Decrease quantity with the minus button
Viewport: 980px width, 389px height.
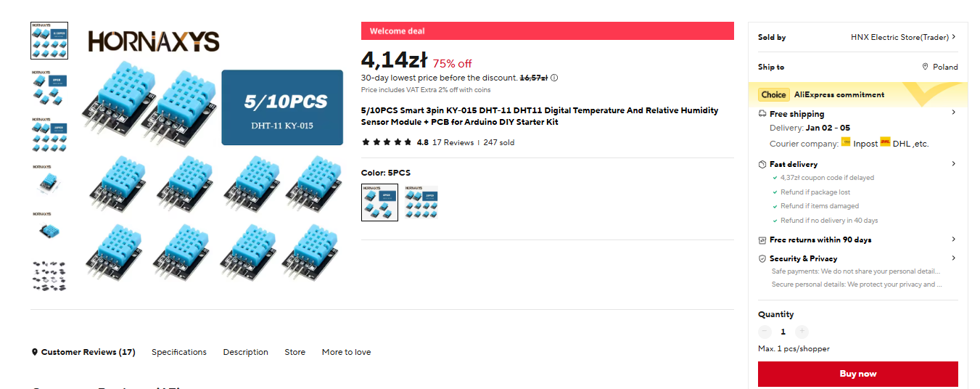click(x=765, y=332)
